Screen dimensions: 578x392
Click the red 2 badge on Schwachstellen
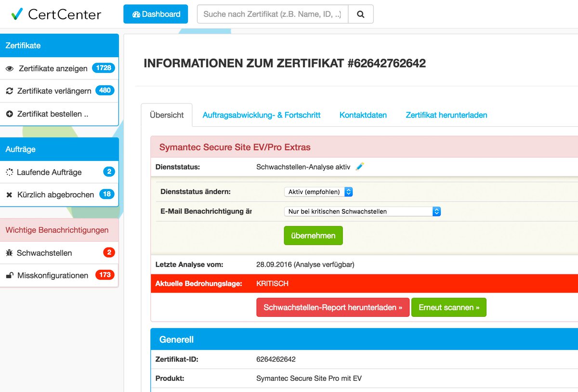tap(109, 252)
